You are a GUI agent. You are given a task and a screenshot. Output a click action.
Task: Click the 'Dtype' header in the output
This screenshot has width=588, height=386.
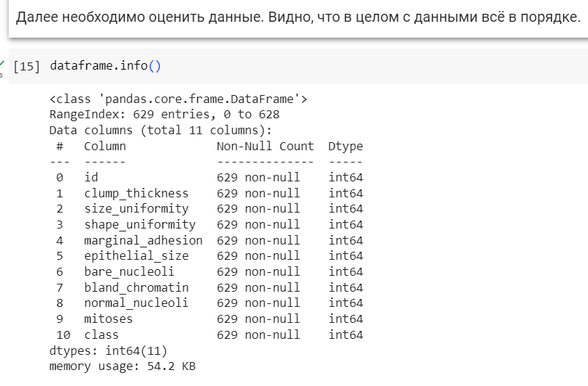coord(345,146)
